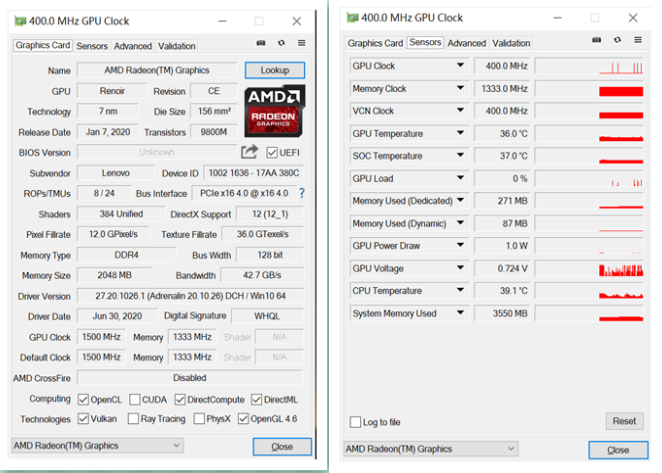
Task: Click the 384 Unified Shaders value
Action: click(x=121, y=214)
